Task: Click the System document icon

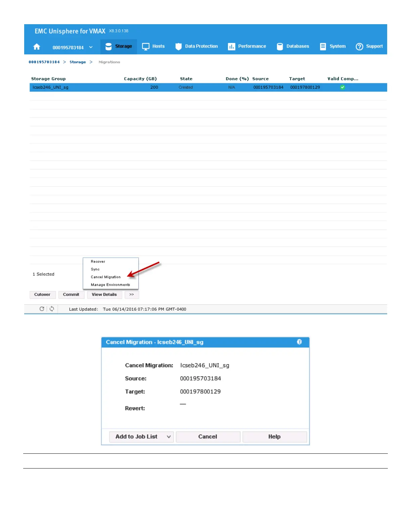Action: tap(323, 46)
